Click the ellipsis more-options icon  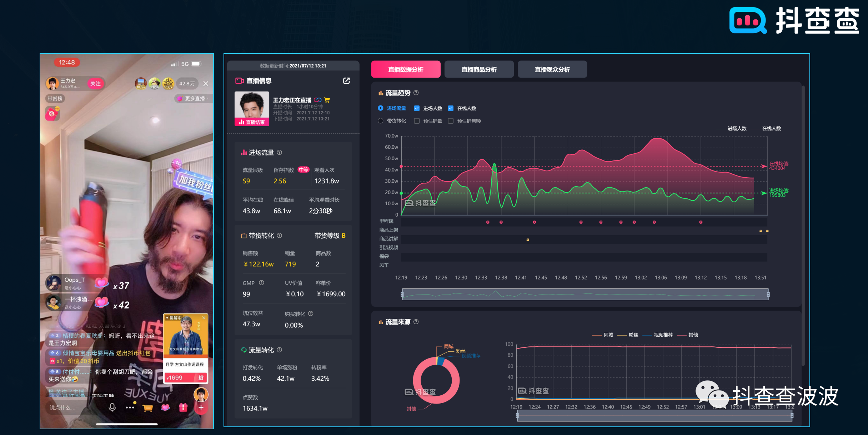(x=130, y=407)
